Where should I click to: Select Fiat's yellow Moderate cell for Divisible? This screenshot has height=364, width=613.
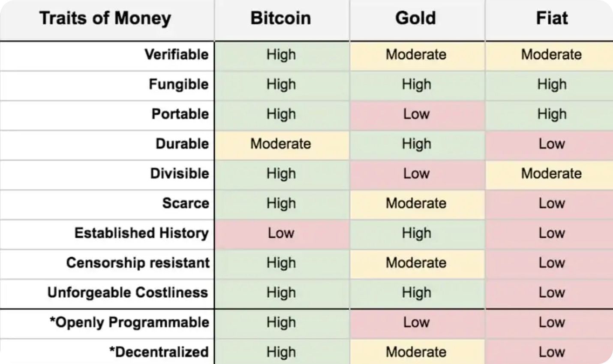click(551, 174)
